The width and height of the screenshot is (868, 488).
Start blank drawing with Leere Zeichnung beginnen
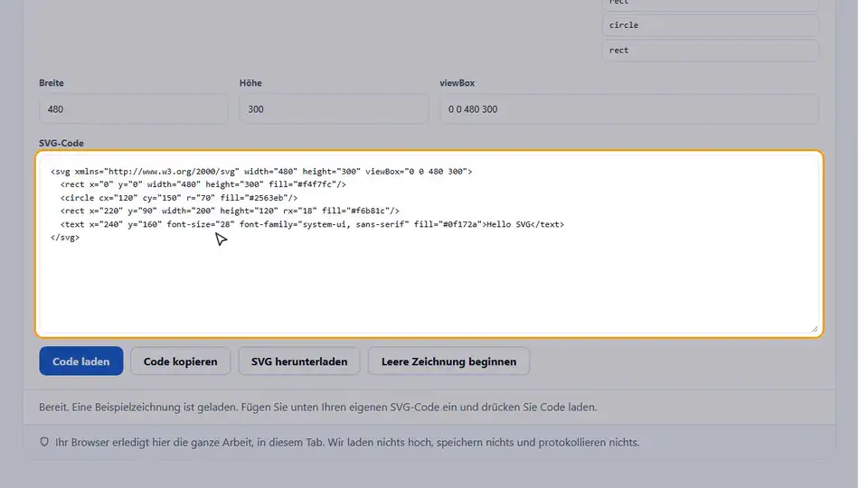click(x=448, y=361)
